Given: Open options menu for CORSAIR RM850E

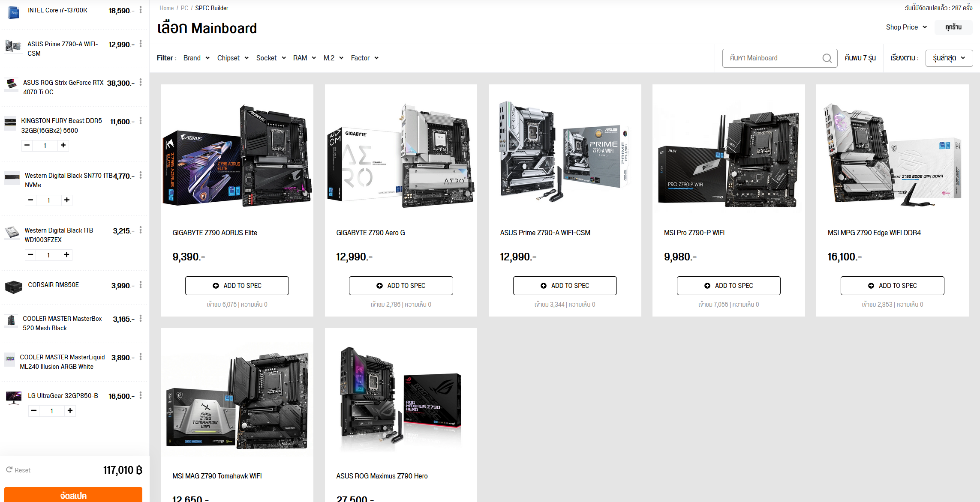Looking at the screenshot, I should point(141,285).
